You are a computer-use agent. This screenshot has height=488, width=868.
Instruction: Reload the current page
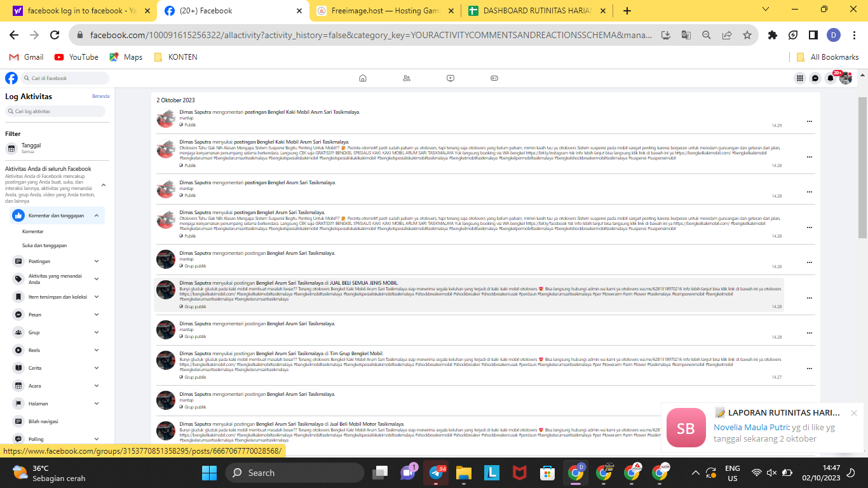pyautogui.click(x=55, y=35)
